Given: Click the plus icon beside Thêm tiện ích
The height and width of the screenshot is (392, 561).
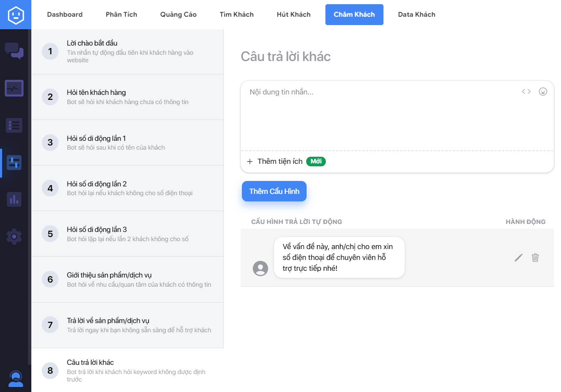Looking at the screenshot, I should point(250,161).
